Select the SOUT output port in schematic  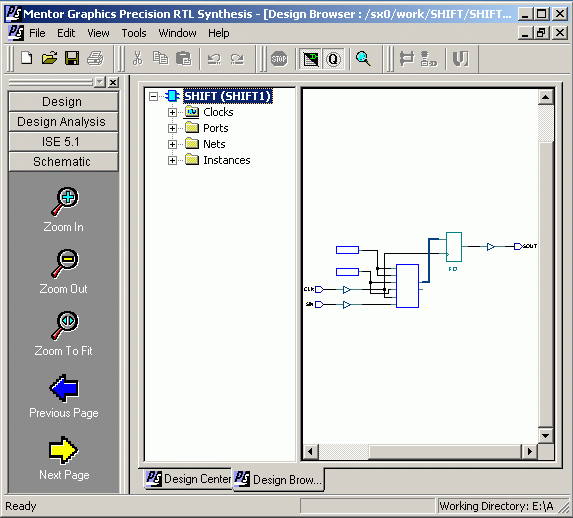518,246
